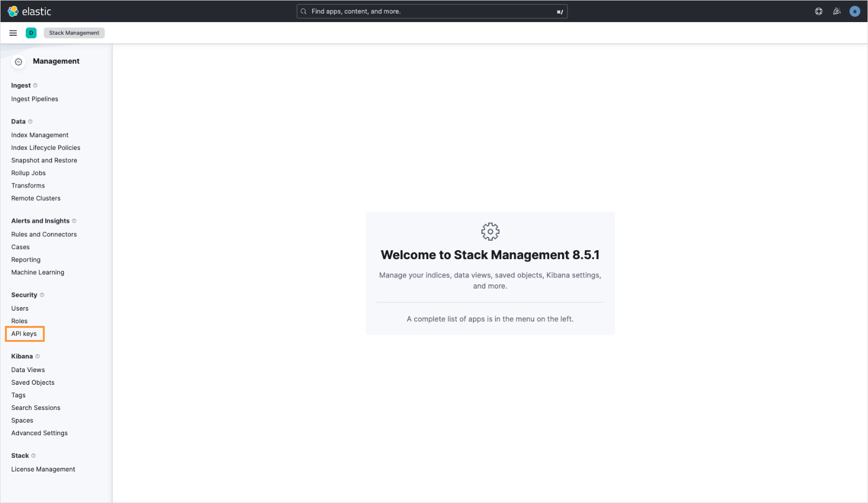This screenshot has height=503, width=868.
Task: Click the Stack Management breadcrumb
Action: pyautogui.click(x=74, y=33)
